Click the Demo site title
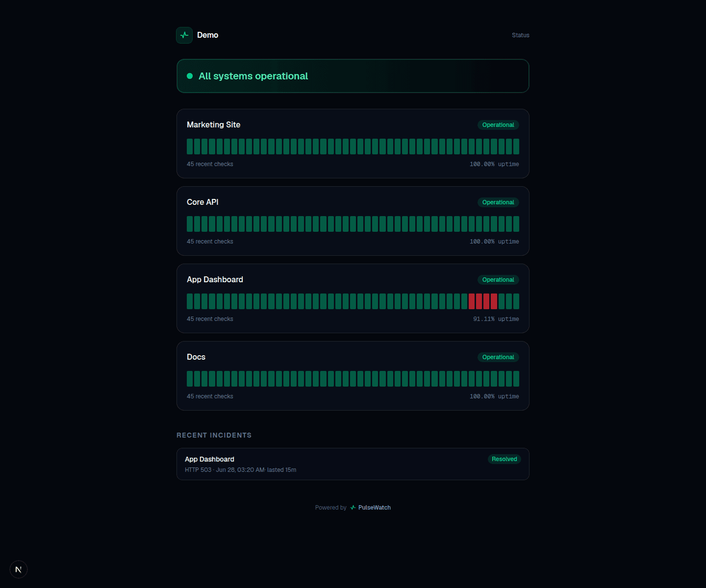This screenshot has height=588, width=706. pyautogui.click(x=208, y=35)
